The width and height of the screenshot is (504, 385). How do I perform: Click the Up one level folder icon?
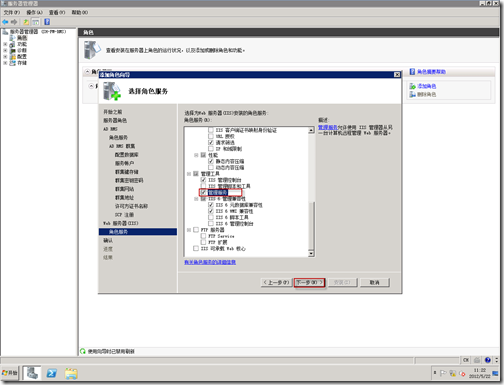pyautogui.click(x=26, y=22)
